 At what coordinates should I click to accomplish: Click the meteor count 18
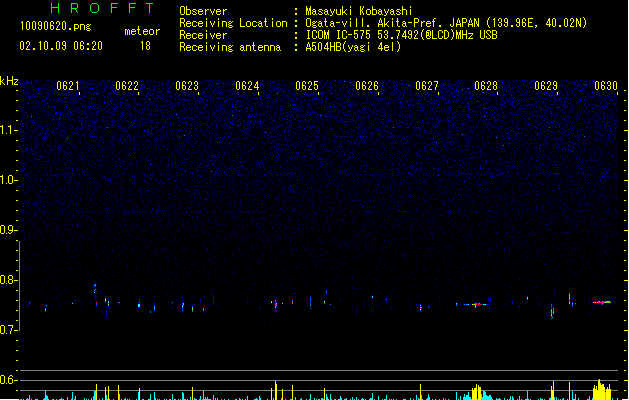(x=145, y=46)
